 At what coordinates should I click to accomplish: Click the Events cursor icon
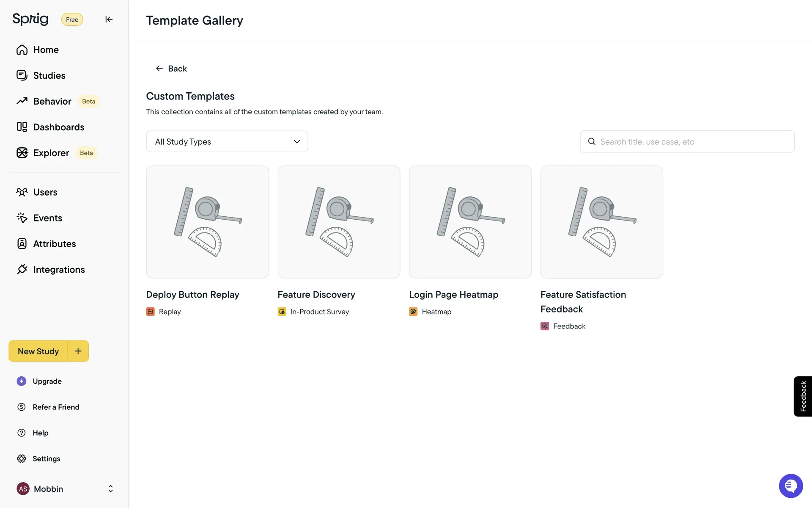pyautogui.click(x=22, y=218)
